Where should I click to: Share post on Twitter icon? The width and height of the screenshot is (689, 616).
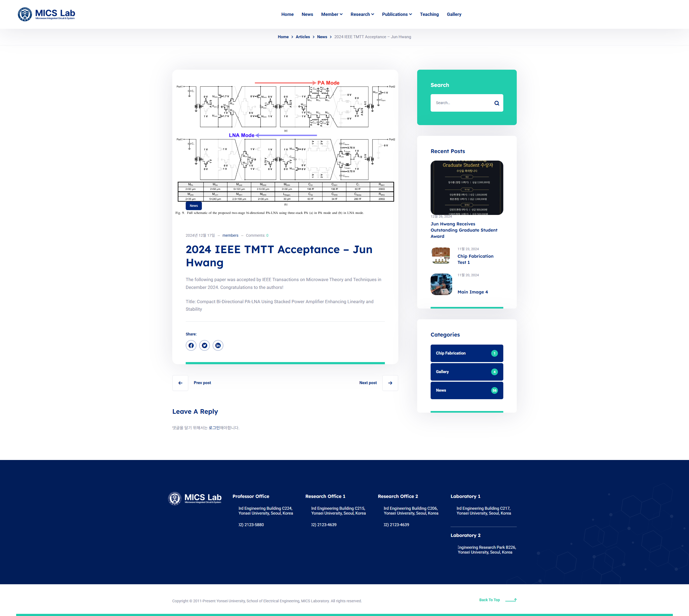click(x=205, y=345)
